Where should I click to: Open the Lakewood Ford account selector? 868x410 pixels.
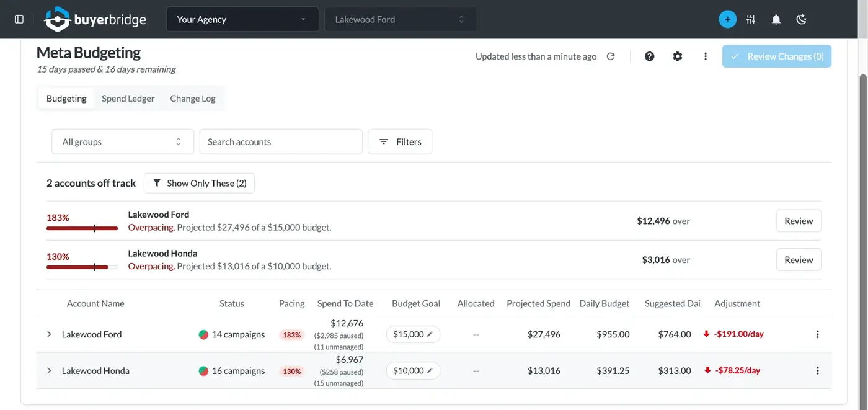tap(401, 19)
